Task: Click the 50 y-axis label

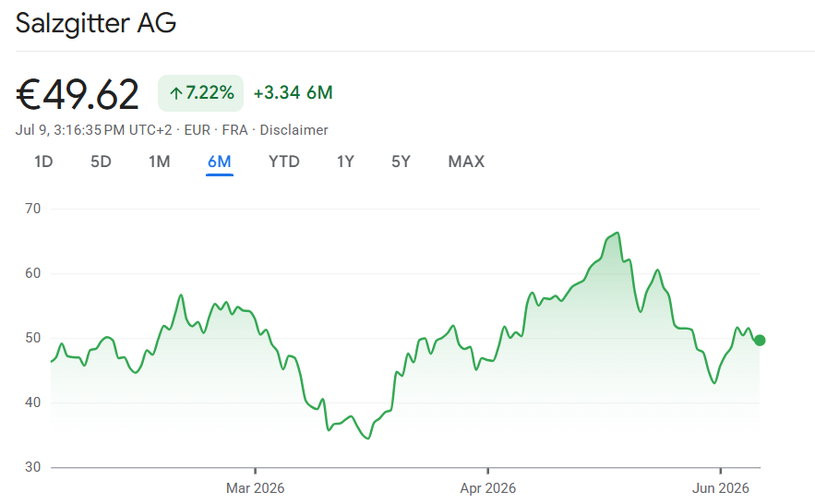Action: pos(32,338)
